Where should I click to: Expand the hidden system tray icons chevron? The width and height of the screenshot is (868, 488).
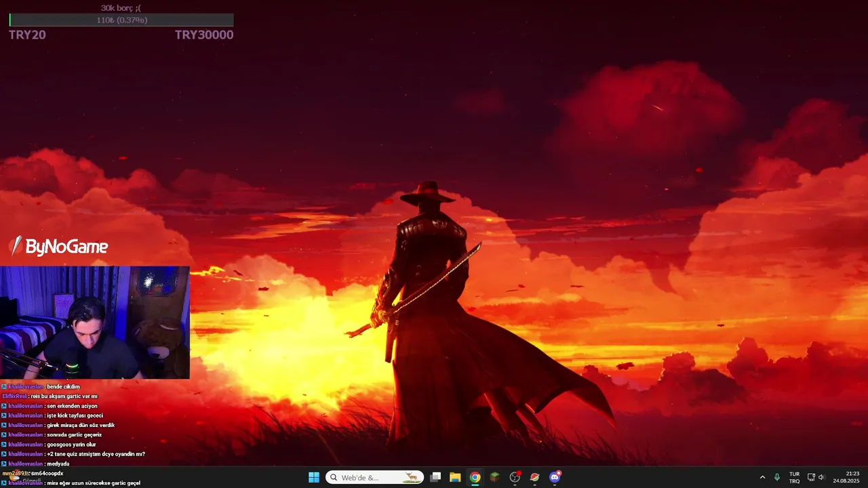coord(762,477)
